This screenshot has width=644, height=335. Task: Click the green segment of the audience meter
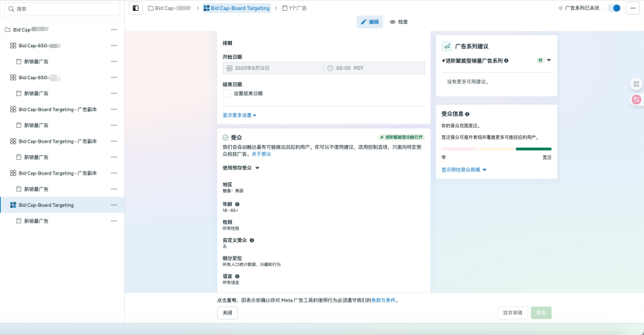(534, 149)
